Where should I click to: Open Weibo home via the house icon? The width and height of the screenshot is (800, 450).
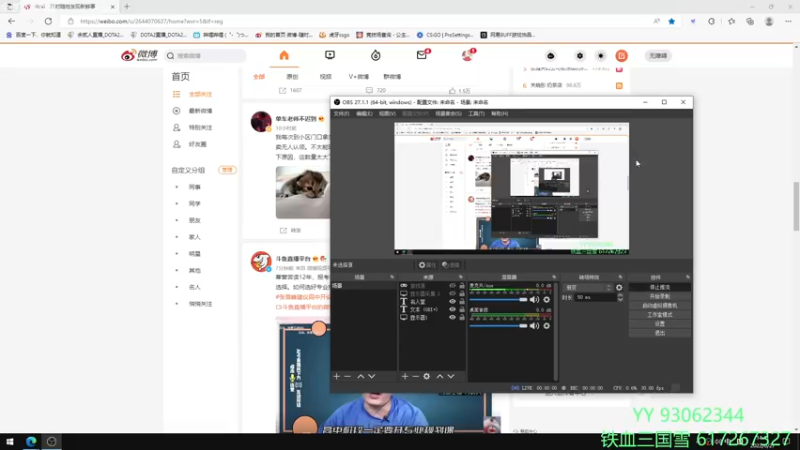point(284,55)
